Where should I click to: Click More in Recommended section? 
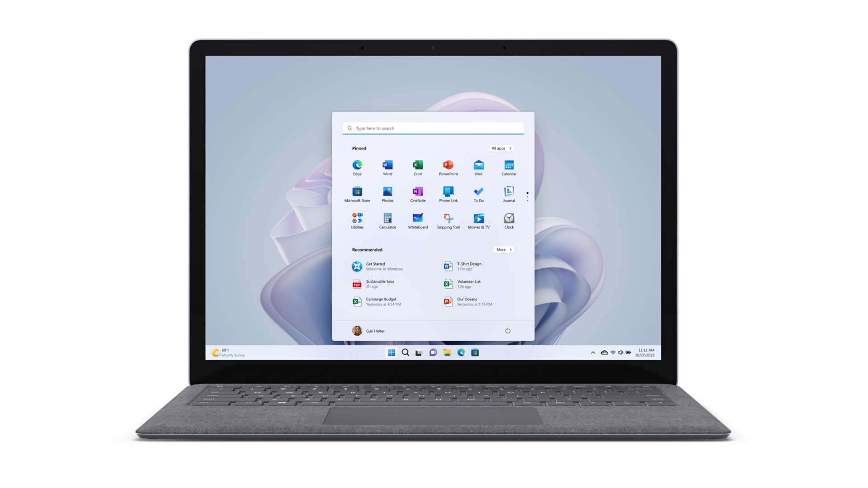pos(504,250)
